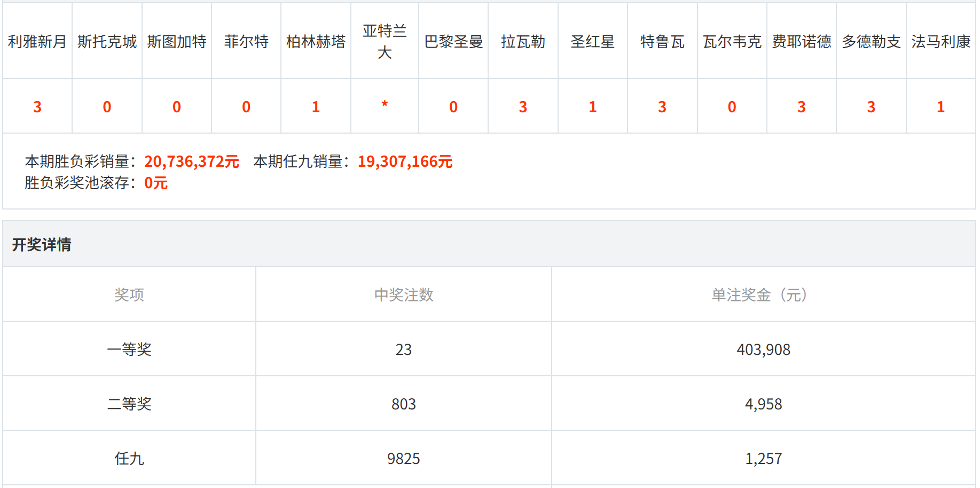Screen dimensions: 980x488
Task: Select team name 亚特兰大
Action: click(x=385, y=42)
